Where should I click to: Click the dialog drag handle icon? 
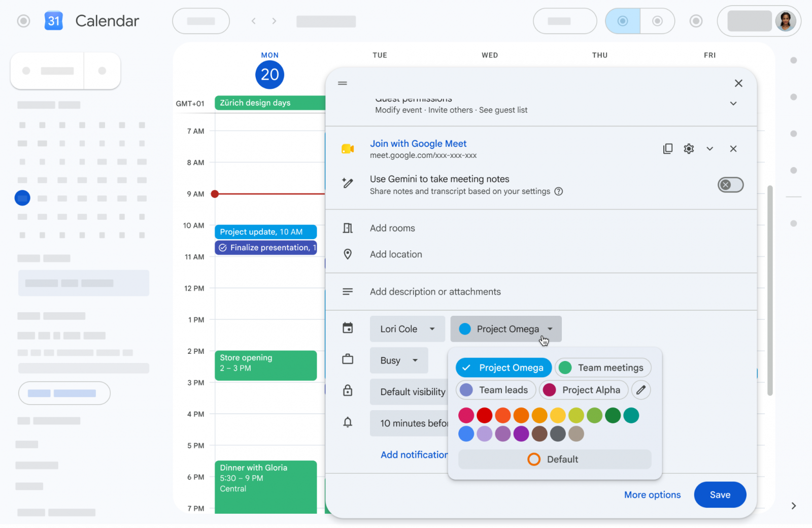point(343,83)
